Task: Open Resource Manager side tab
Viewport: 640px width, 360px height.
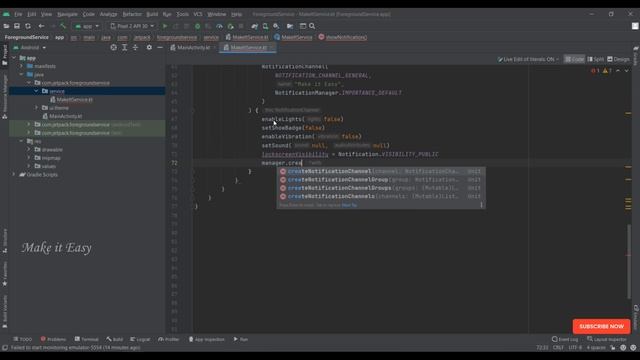Action: 4,96
